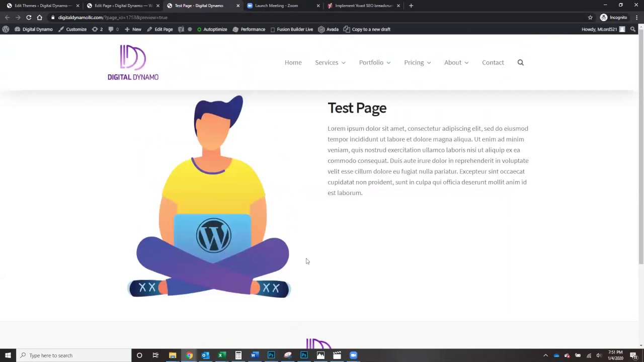The image size is (644, 362).
Task: Show hidden system tray icons
Action: click(x=545, y=355)
